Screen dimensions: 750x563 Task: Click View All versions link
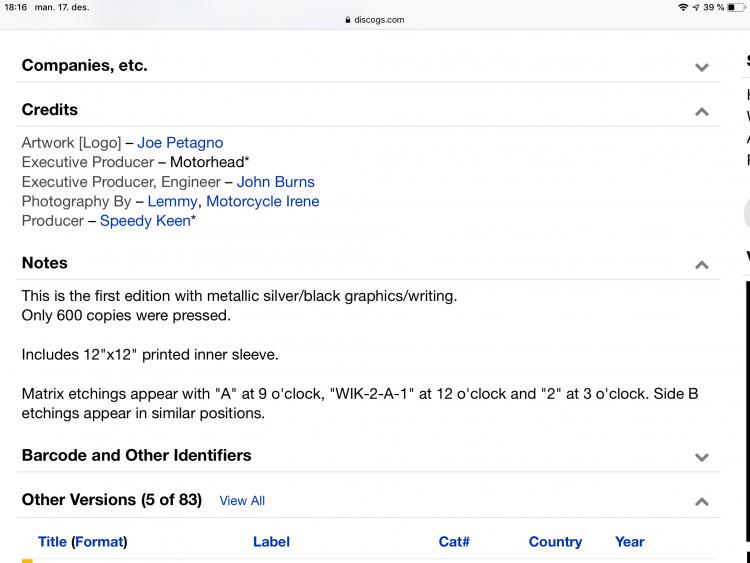(x=242, y=501)
